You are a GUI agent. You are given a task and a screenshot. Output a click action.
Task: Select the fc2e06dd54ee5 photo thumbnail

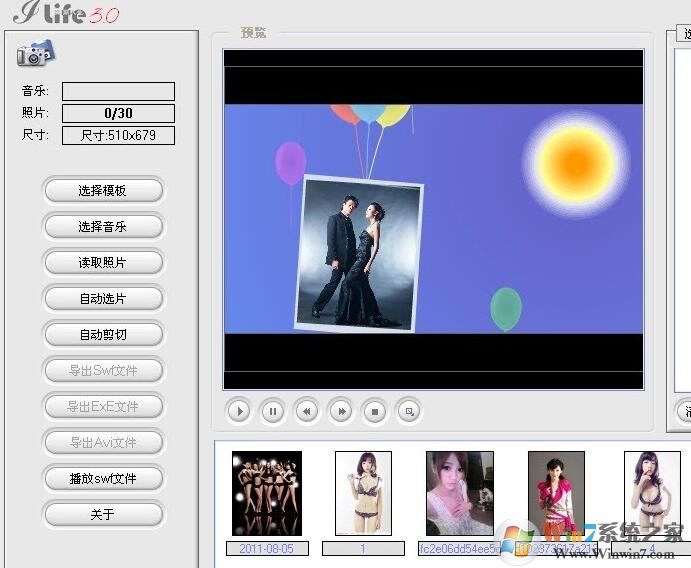tap(459, 493)
